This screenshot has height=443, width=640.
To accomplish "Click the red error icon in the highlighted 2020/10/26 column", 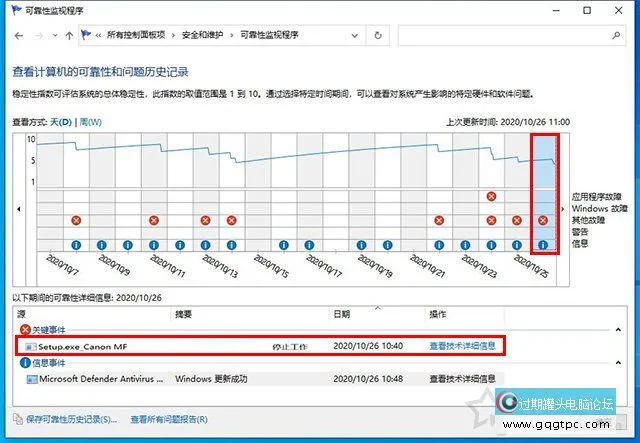I will click(x=542, y=220).
